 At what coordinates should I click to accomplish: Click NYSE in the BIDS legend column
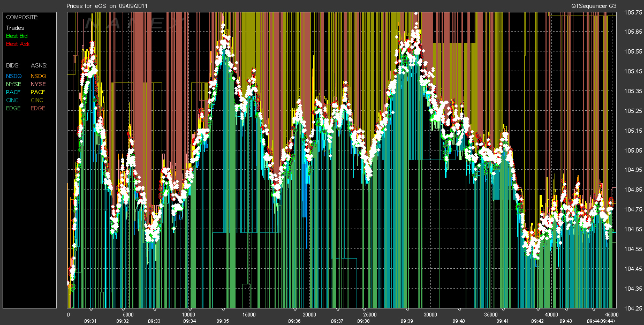point(14,84)
